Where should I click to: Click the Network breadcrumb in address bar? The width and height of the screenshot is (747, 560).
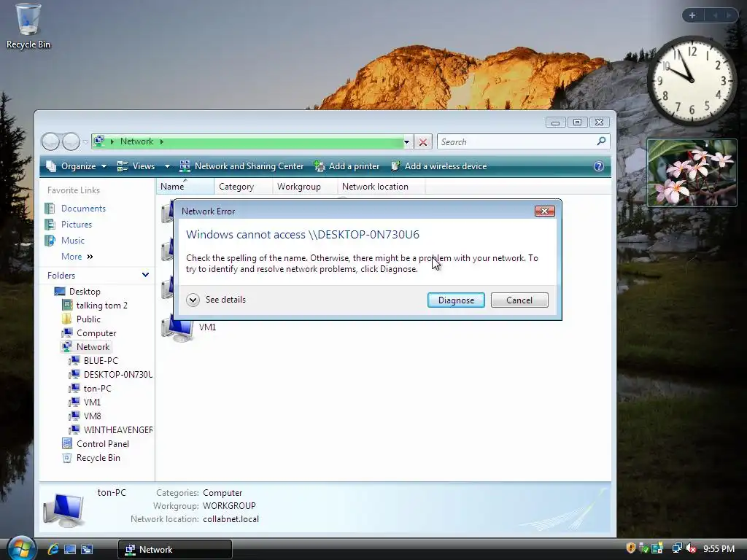pos(136,141)
